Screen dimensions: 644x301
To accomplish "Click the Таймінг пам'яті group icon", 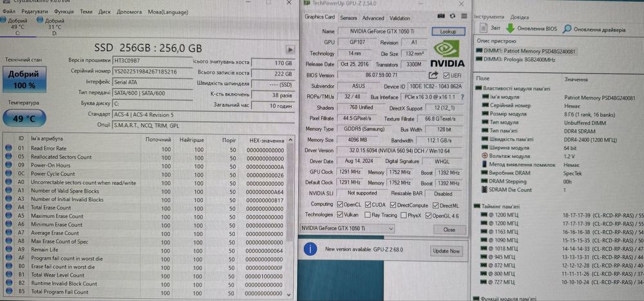I will (x=477, y=206).
